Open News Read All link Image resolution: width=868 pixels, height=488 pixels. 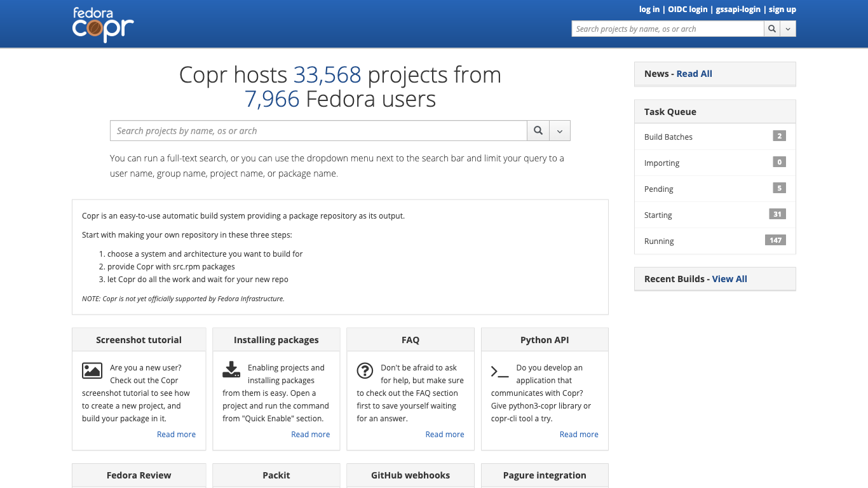click(x=694, y=74)
